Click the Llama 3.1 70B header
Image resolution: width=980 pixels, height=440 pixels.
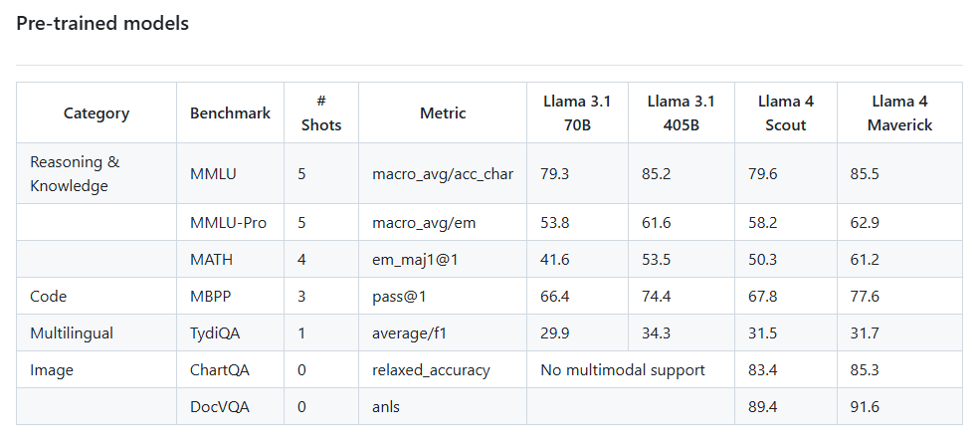[x=577, y=113]
